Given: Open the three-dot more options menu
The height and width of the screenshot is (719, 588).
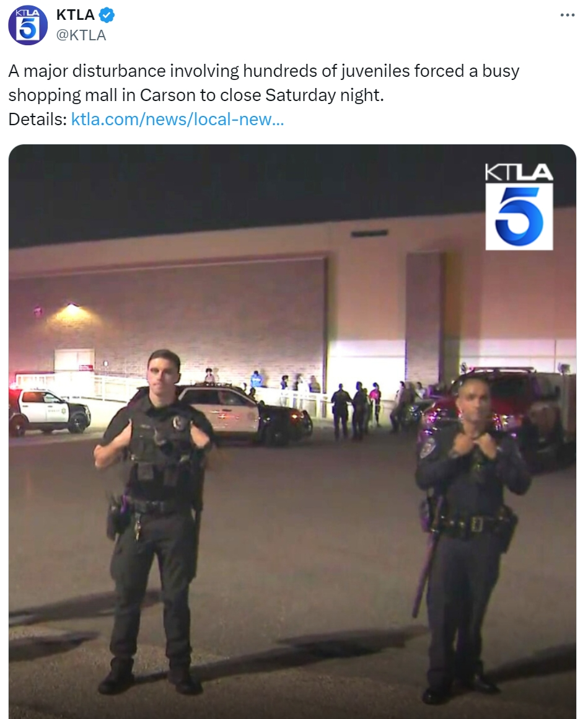Looking at the screenshot, I should (x=568, y=15).
